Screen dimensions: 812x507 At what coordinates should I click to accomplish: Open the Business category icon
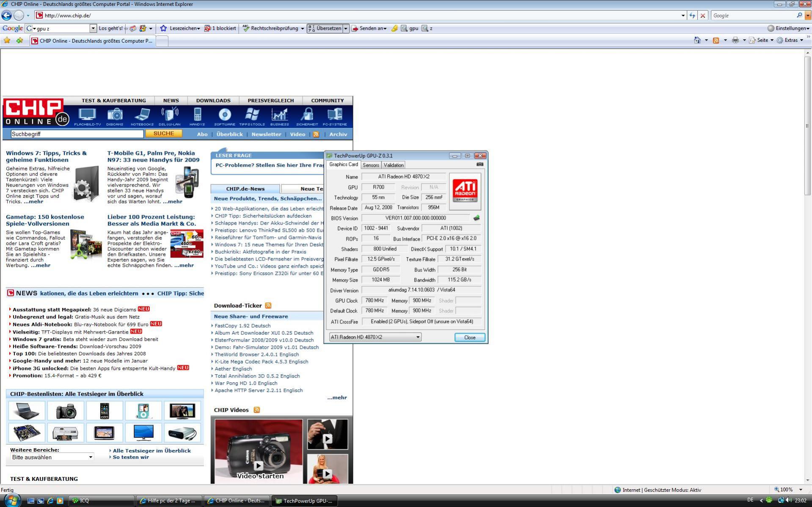280,117
